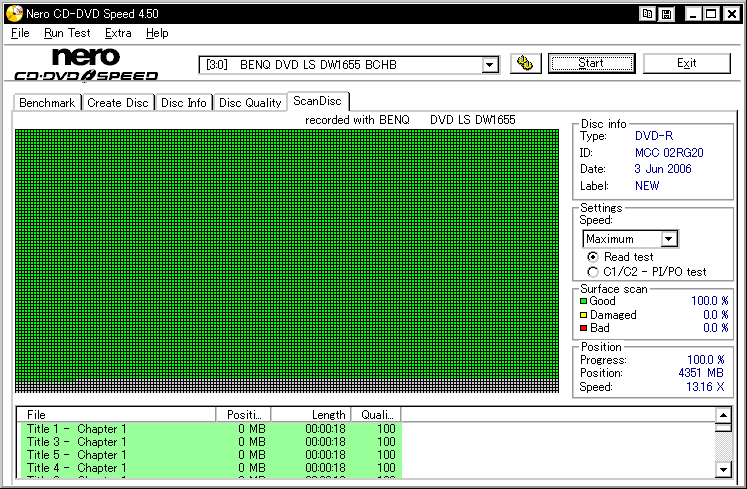Switch to the Disc Info tab
Viewport: 747px width, 489px height.
coord(183,103)
